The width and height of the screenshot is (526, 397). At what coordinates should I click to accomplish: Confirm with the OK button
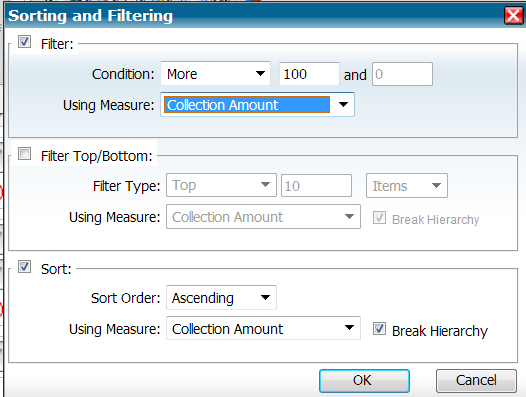coord(364,381)
